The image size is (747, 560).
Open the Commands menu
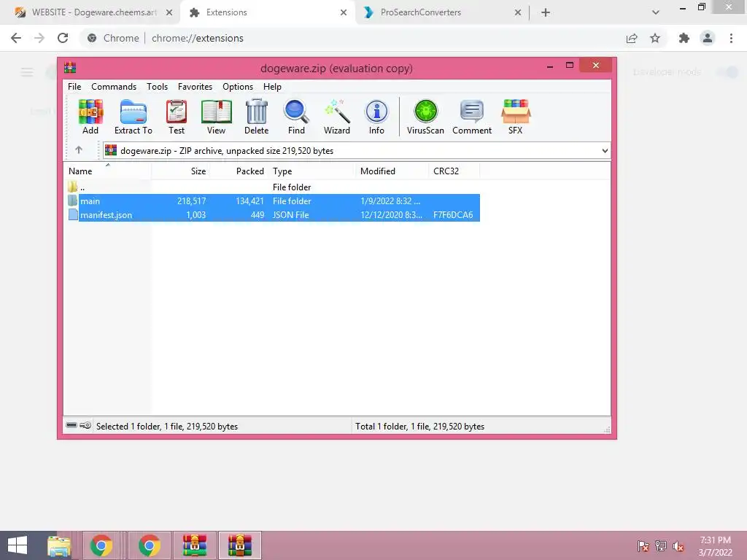[114, 87]
